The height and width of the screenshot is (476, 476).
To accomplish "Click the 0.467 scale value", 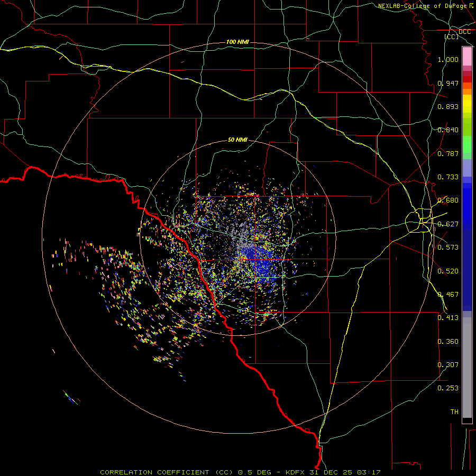I will pos(448,295).
